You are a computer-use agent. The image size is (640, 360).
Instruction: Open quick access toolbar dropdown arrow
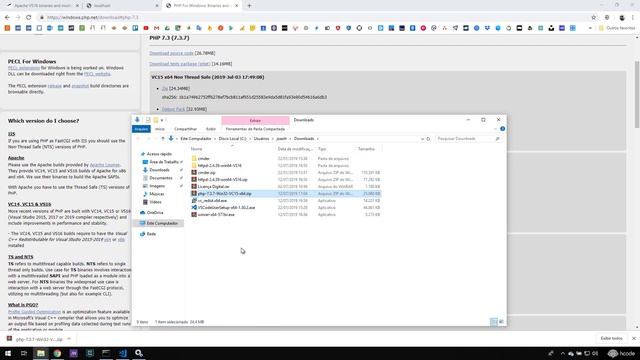[x=162, y=120]
